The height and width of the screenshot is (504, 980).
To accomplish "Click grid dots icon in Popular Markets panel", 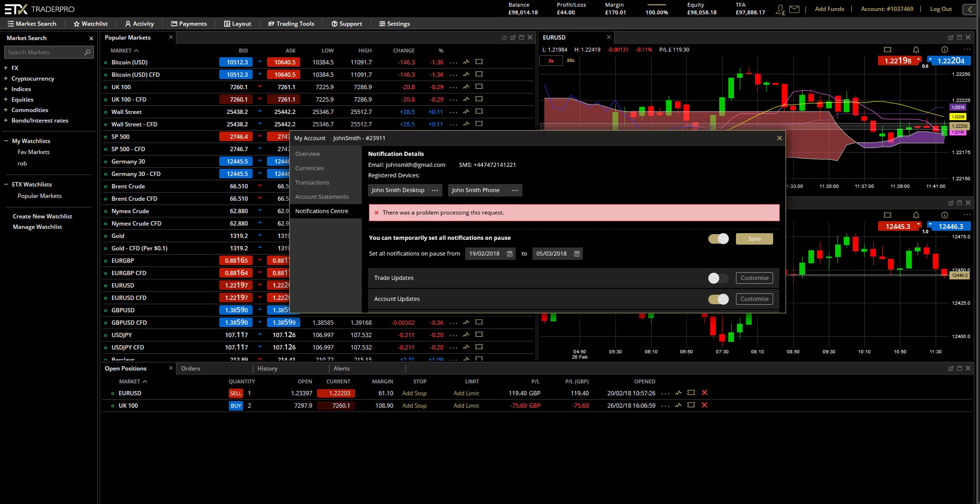I will coord(504,38).
